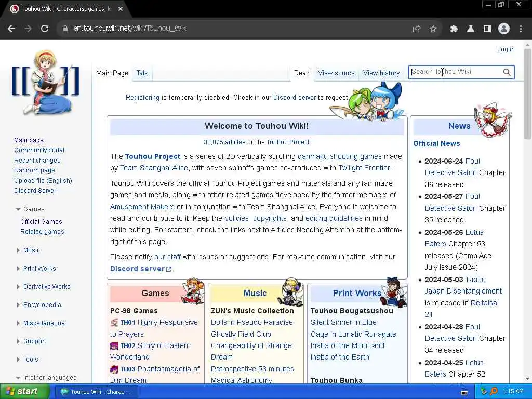
Task: Open Official Games sidebar link
Action: coord(41,222)
